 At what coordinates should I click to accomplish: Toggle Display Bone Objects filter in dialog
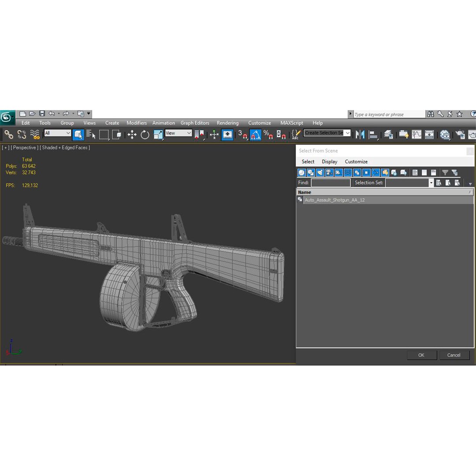coord(376,173)
